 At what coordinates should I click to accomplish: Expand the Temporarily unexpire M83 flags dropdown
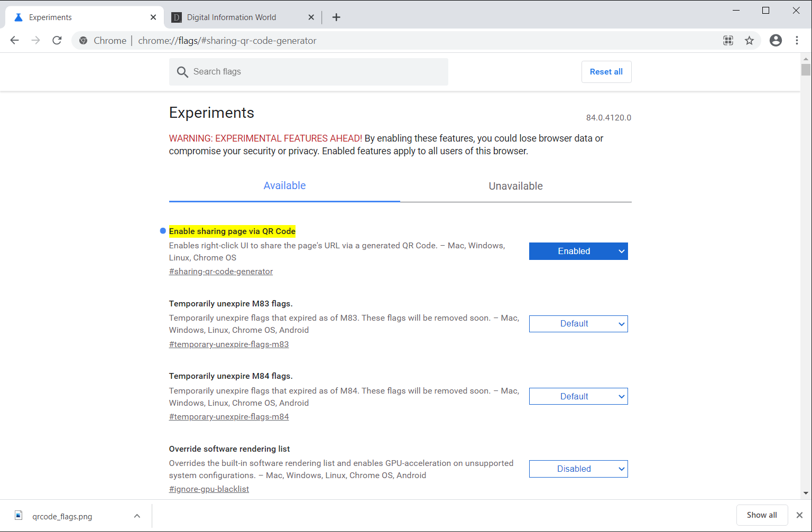coord(578,324)
